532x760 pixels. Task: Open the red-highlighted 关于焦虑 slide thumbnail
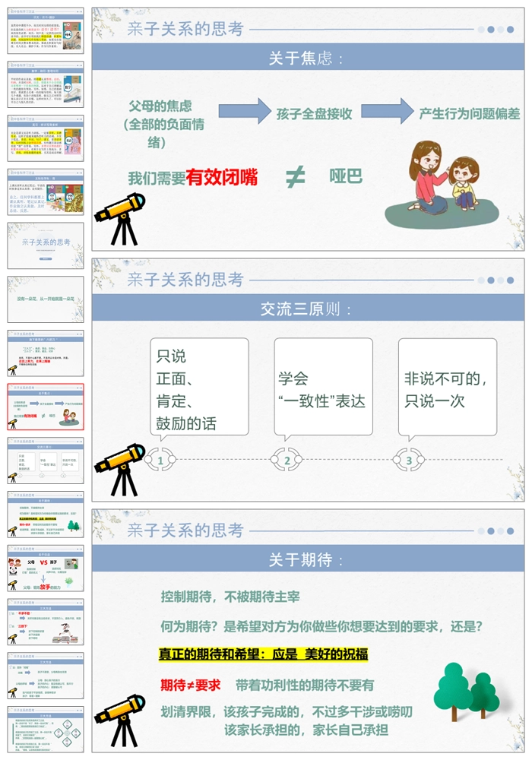click(x=46, y=407)
